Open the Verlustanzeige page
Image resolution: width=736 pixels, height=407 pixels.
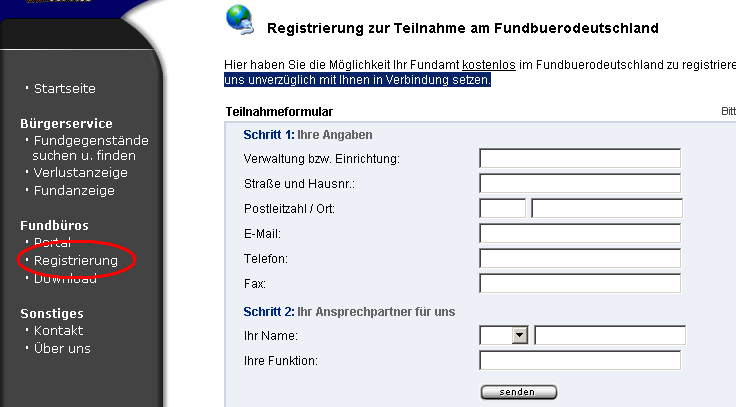tap(81, 173)
